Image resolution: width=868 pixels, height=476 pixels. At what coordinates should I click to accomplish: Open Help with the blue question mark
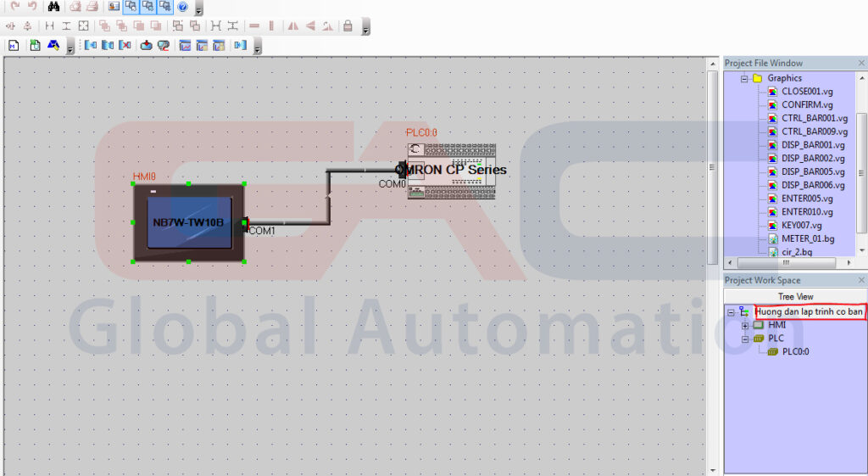[183, 7]
